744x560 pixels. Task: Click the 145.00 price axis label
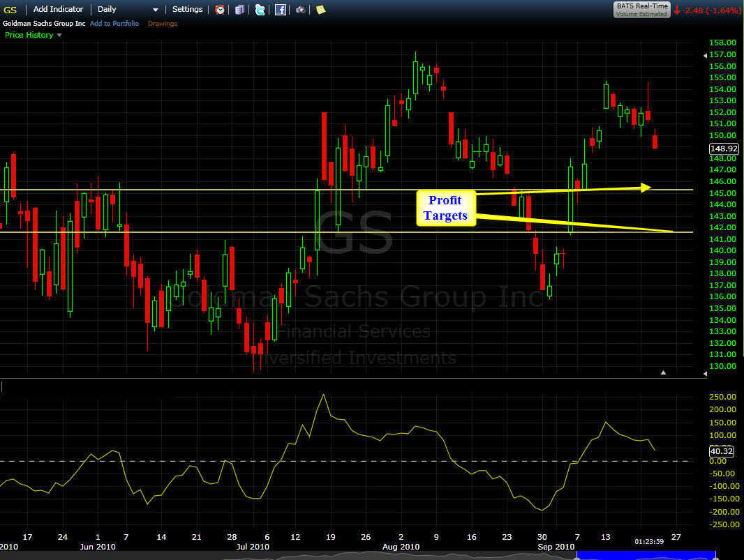pos(722,193)
